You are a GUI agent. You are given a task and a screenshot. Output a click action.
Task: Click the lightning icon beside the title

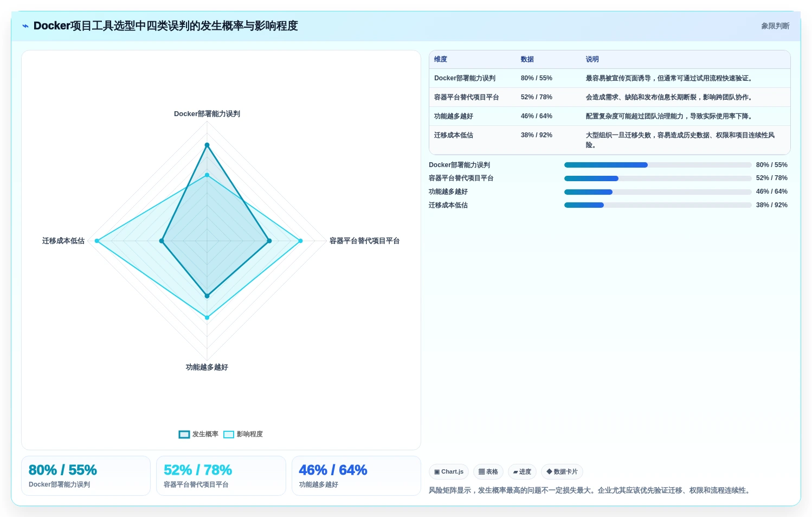click(25, 26)
